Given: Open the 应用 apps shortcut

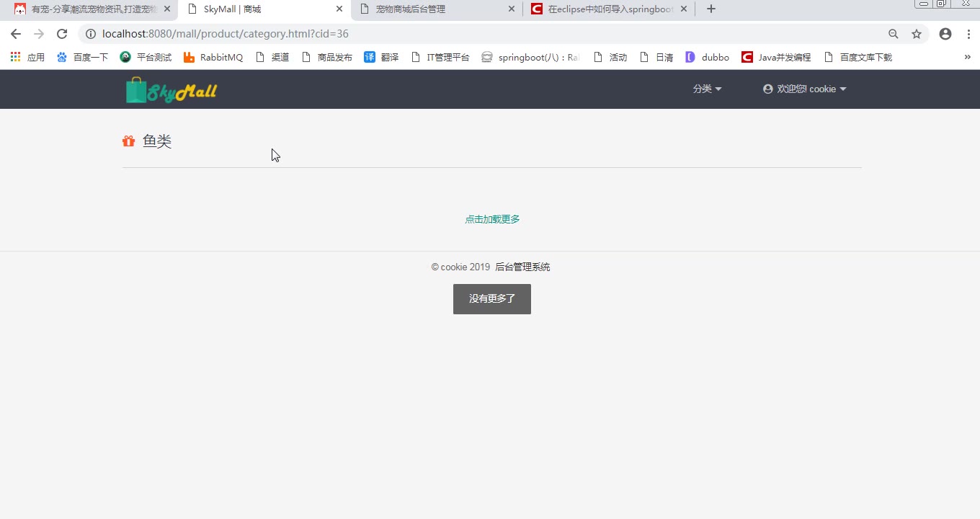Looking at the screenshot, I should [28, 57].
